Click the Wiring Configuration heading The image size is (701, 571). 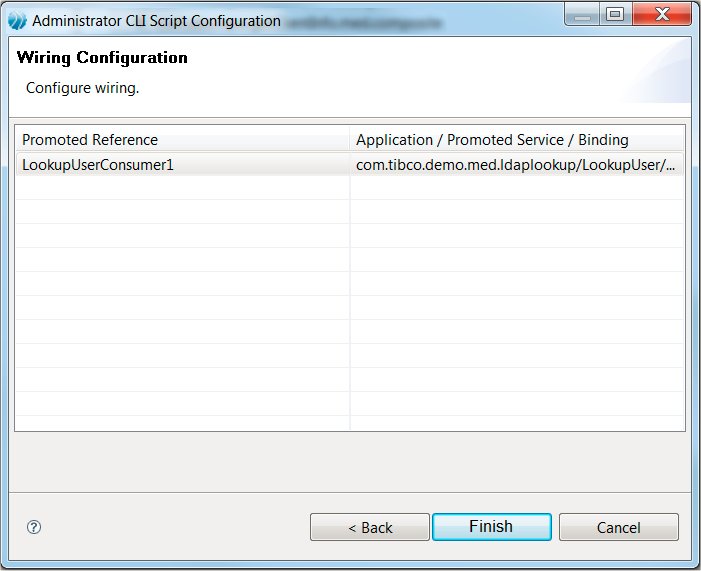[102, 58]
